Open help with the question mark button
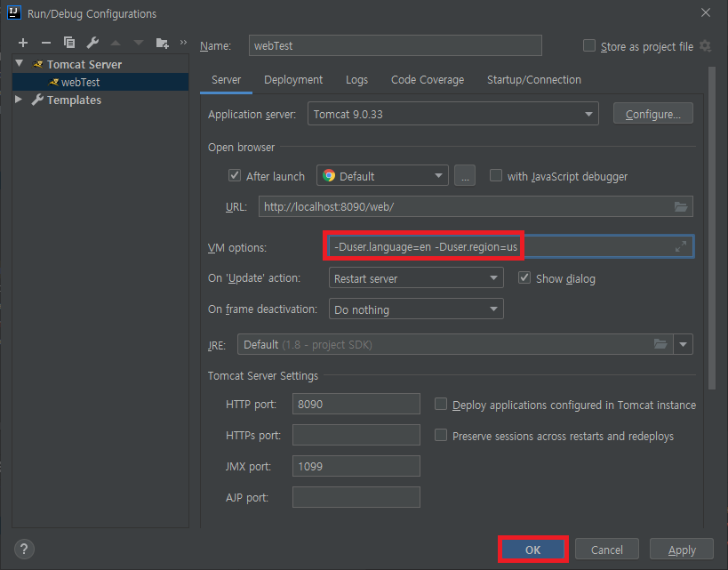Screen dimensions: 728x570 [24, 549]
